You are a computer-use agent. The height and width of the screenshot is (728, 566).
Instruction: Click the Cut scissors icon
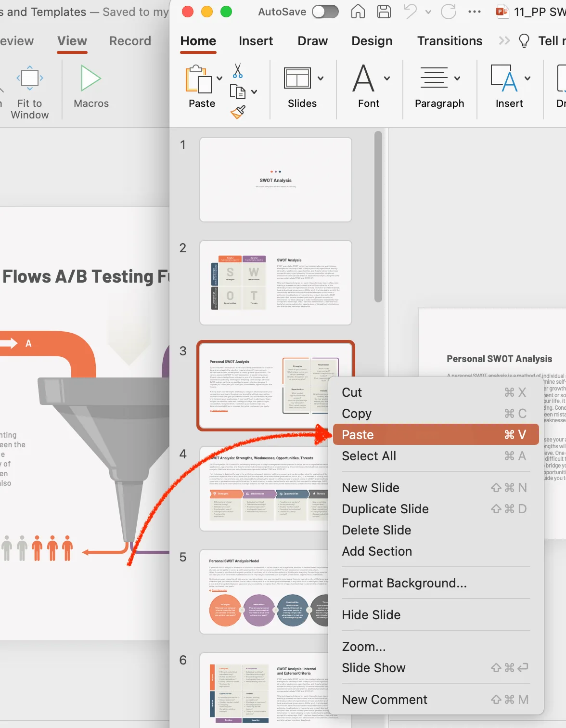pos(238,71)
